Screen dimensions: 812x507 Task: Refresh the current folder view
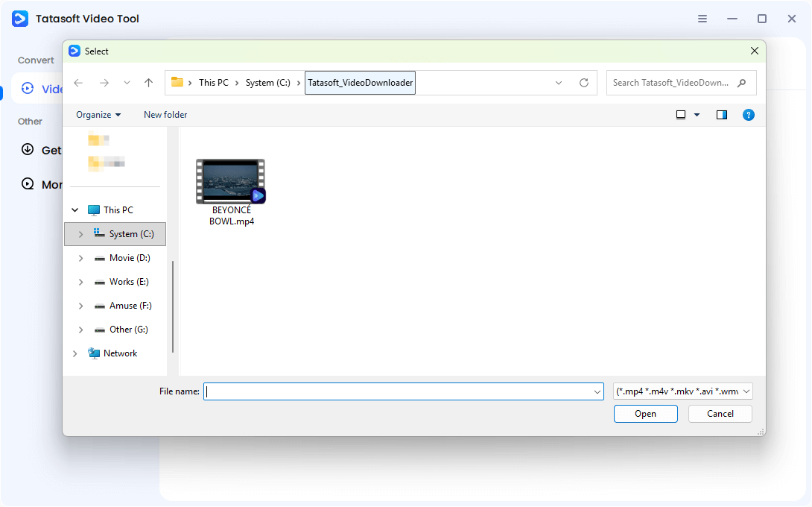[584, 83]
